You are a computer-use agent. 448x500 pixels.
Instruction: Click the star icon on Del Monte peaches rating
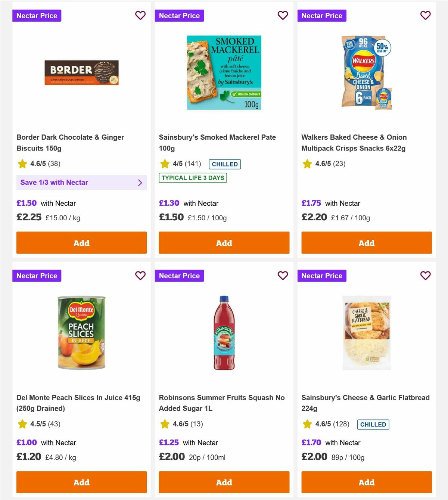pyautogui.click(x=22, y=424)
